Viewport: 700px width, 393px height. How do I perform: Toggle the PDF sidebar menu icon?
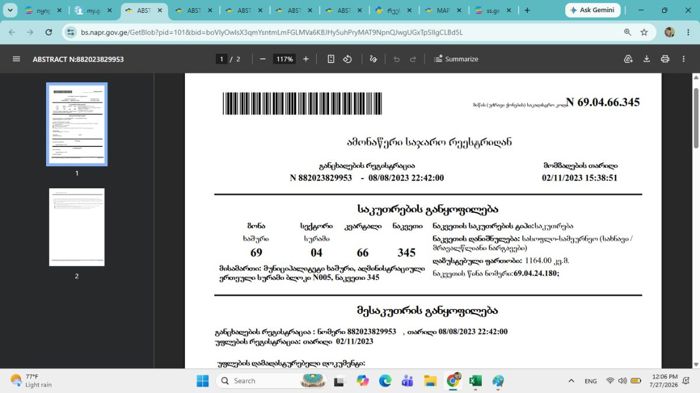coord(16,59)
